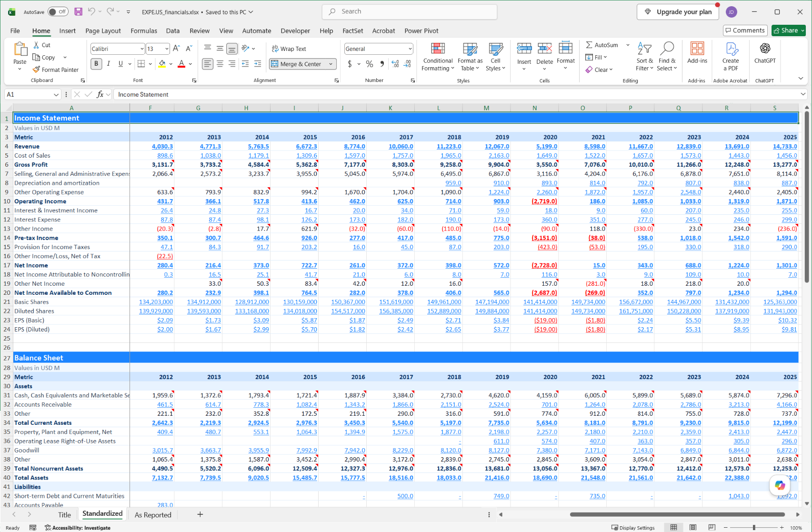
Task: Click the Insert Function fx icon
Action: click(100, 94)
